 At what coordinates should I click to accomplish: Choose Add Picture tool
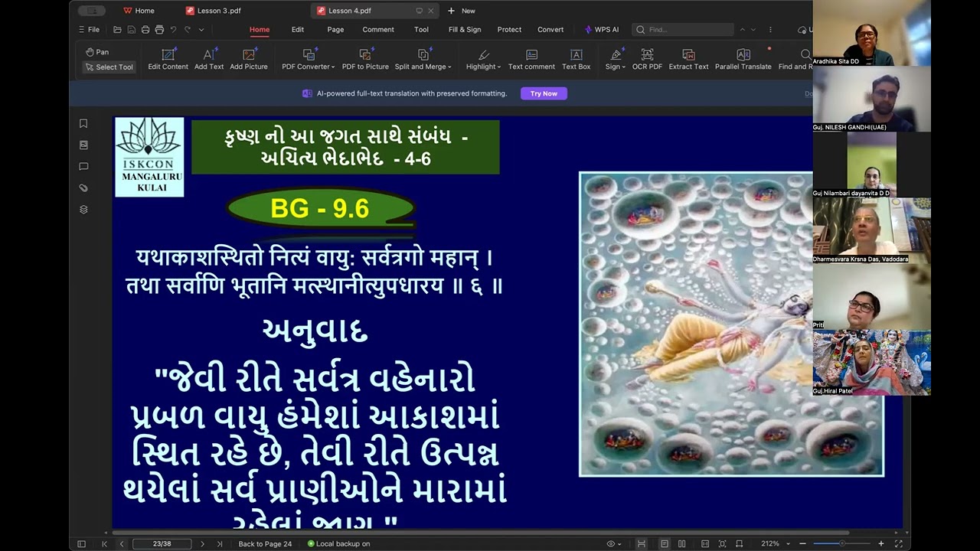coord(249,60)
